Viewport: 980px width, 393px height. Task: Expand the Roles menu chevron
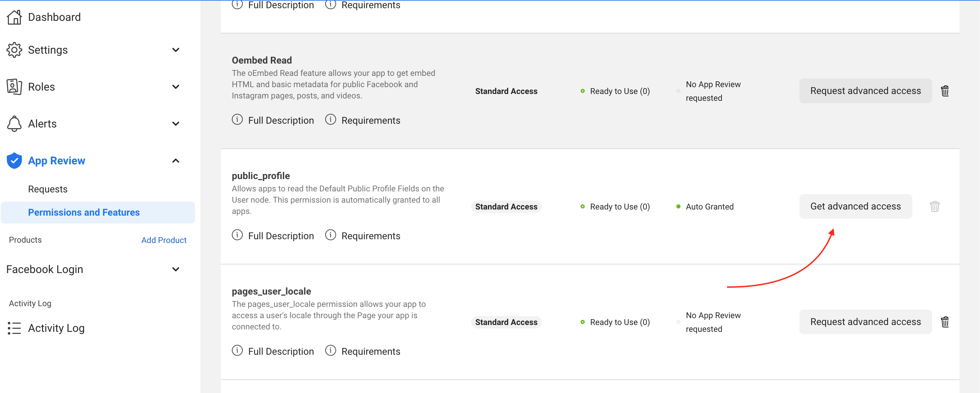point(176,87)
